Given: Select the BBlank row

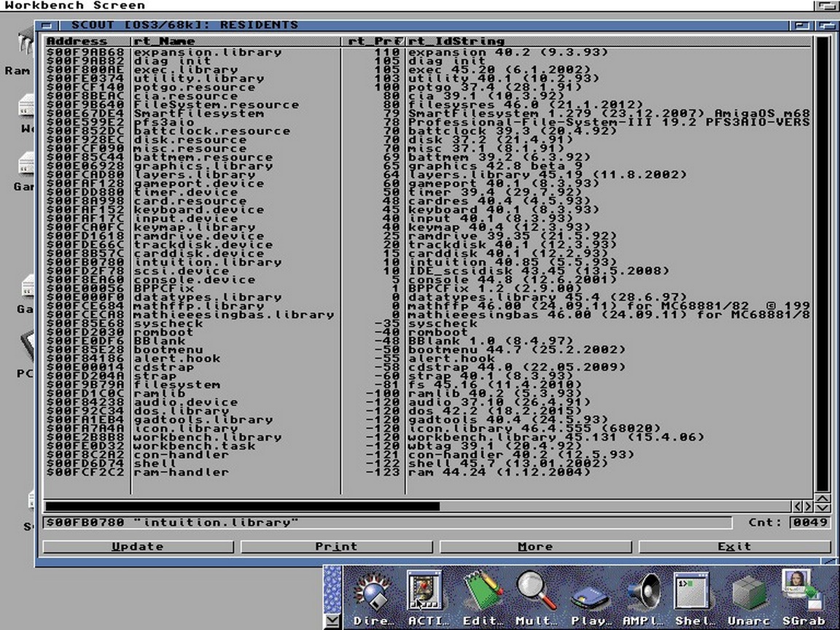Looking at the screenshot, I should tap(427, 341).
